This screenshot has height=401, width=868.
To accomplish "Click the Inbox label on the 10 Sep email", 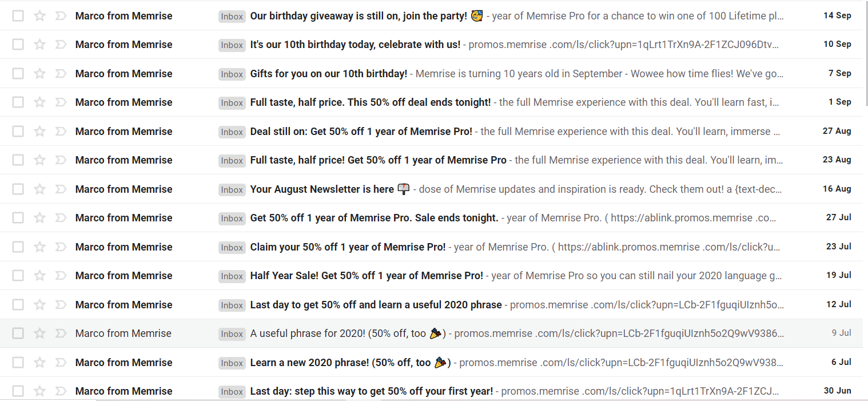I will click(x=232, y=45).
